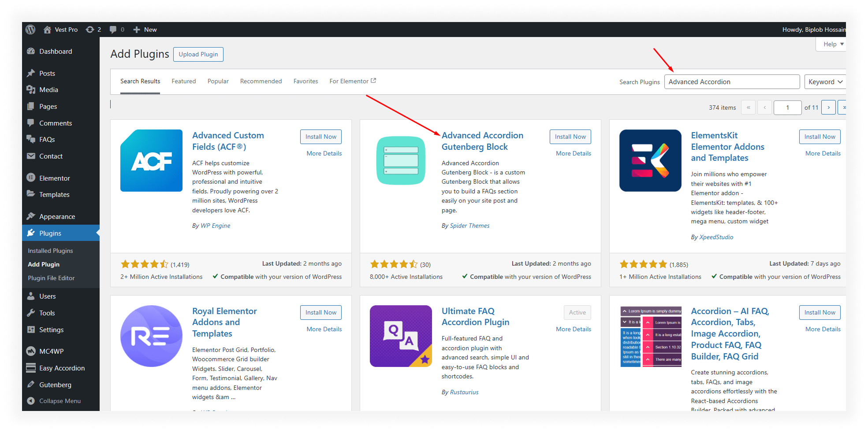
Task: Open More Details for Ultimate FAQ Accordion
Action: click(x=574, y=329)
